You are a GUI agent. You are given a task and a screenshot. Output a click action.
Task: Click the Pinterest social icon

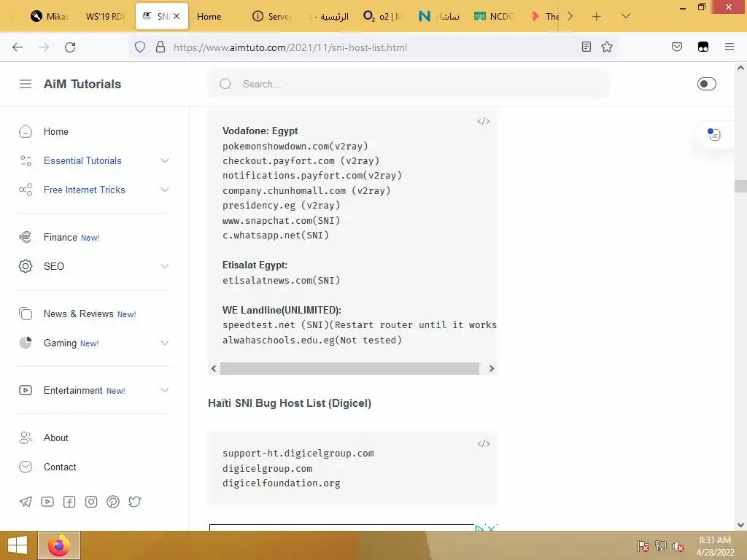(113, 502)
